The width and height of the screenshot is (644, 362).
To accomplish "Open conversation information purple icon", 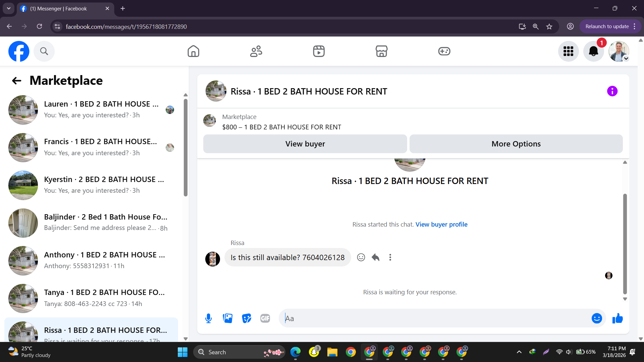I will point(612,91).
